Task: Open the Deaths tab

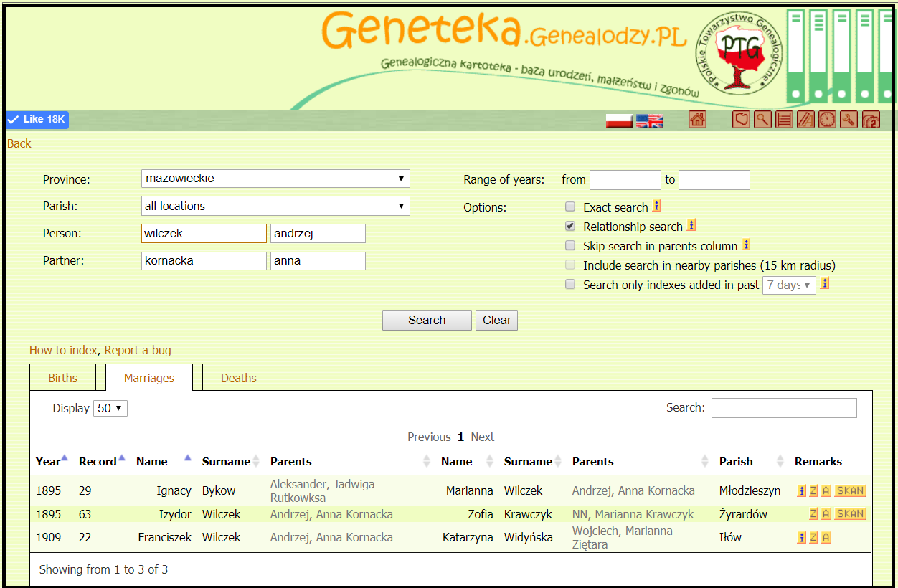Action: click(238, 378)
